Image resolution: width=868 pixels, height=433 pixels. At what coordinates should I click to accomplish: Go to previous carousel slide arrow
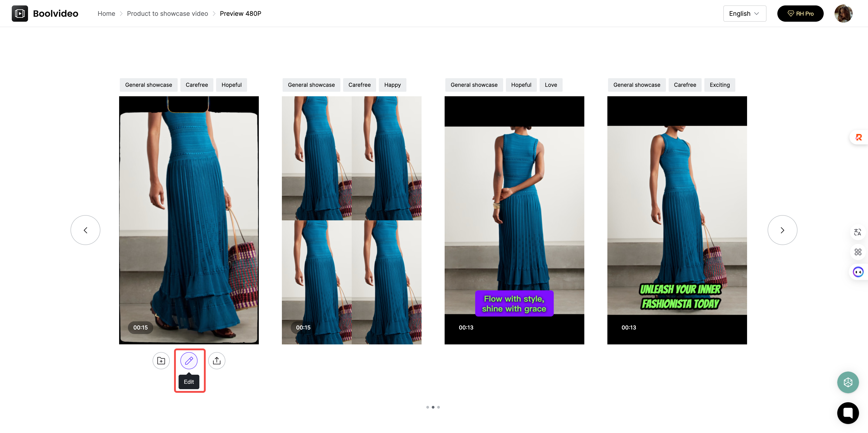(x=85, y=230)
